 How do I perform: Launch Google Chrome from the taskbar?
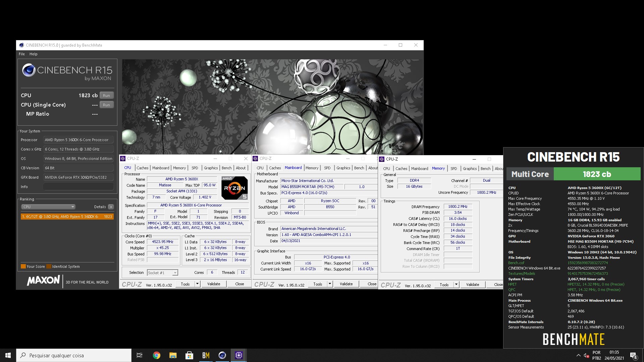(156, 355)
